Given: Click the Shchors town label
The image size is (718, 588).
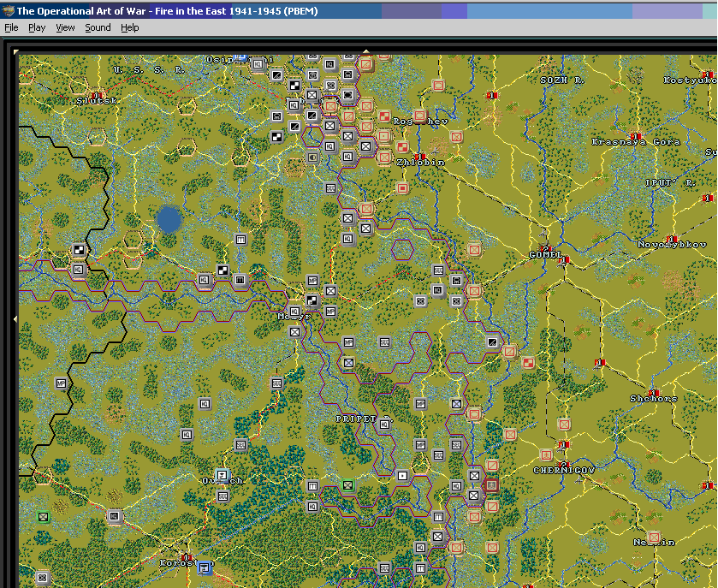Looking at the screenshot, I should click(654, 399).
